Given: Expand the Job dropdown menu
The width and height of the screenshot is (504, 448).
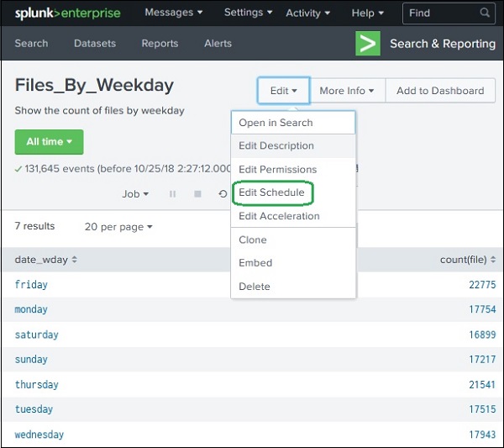Looking at the screenshot, I should coord(135,194).
